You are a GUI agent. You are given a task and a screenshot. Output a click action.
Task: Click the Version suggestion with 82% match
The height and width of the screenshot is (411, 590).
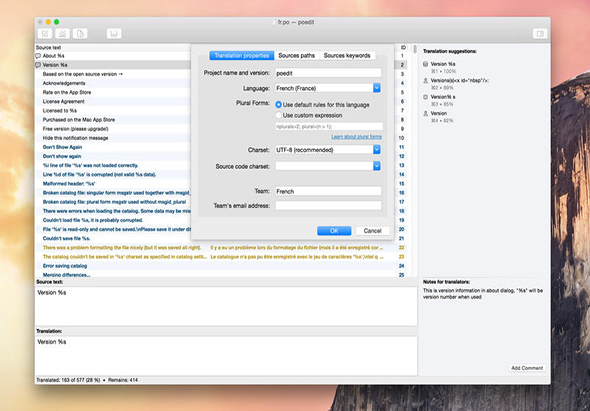(439, 117)
